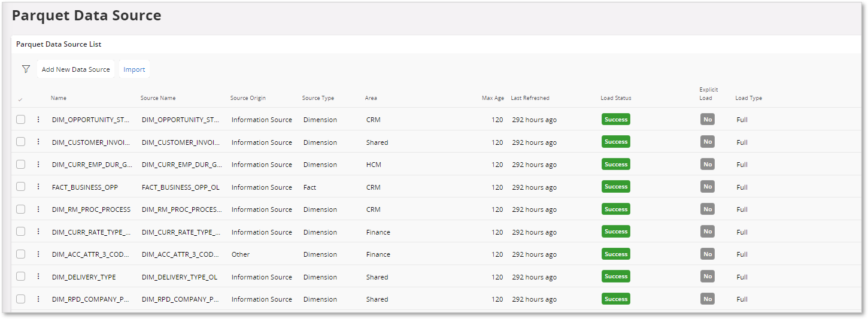The image size is (868, 319).
Task: Open three-dot menu for DIM_DELIVERY_TYPE
Action: pyautogui.click(x=38, y=277)
